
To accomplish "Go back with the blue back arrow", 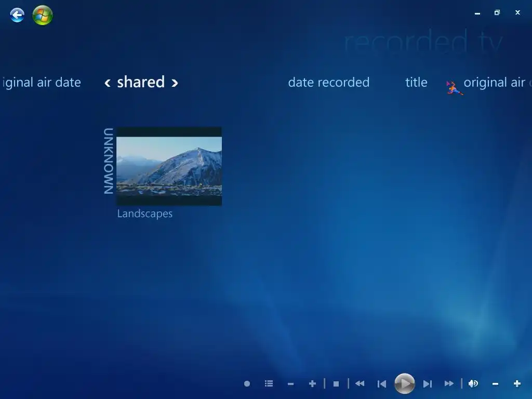I will [x=17, y=15].
